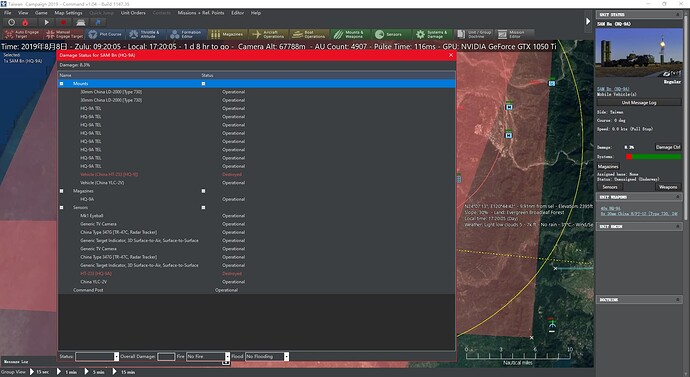Viewport: 690px width, 377px height.
Task: Start the simulation with the play button
Action: [46, 22]
